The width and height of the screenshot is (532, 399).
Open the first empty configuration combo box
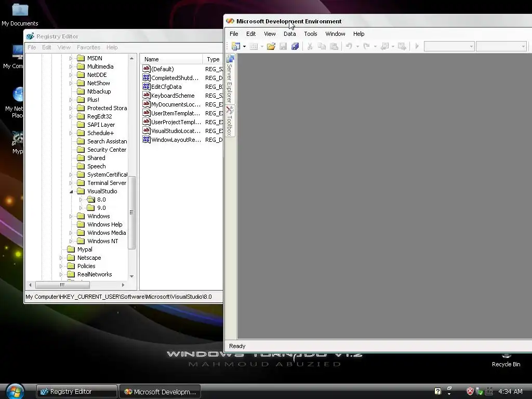(x=449, y=46)
